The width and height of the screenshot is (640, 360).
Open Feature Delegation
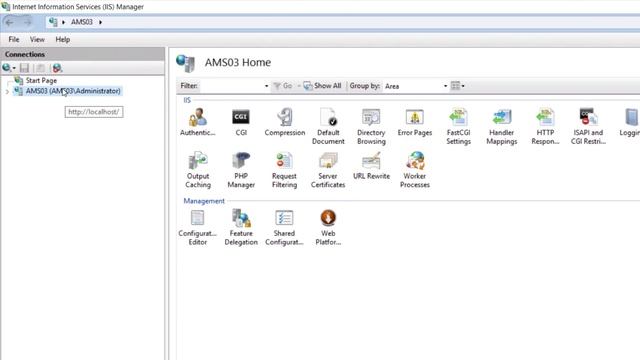[x=241, y=227]
